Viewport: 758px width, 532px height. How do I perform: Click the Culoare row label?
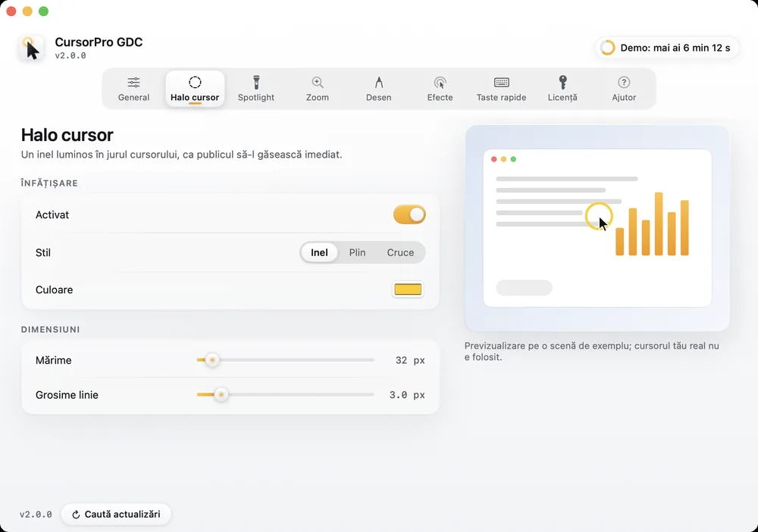click(54, 289)
